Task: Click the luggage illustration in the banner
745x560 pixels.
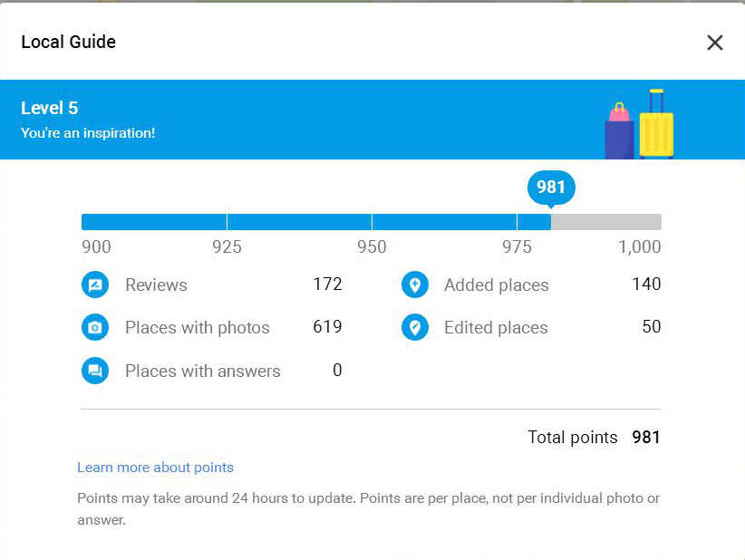Action: [x=639, y=124]
